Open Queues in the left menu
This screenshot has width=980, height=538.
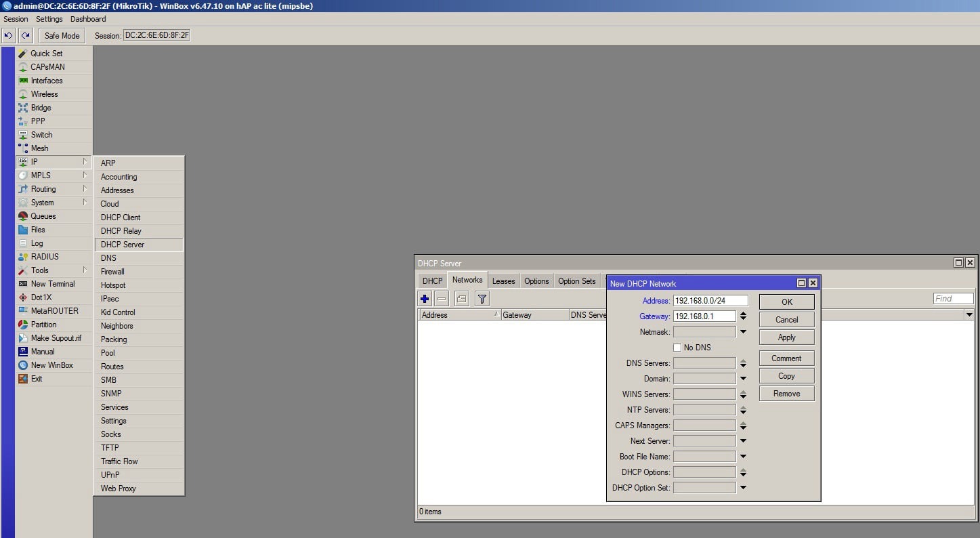43,216
